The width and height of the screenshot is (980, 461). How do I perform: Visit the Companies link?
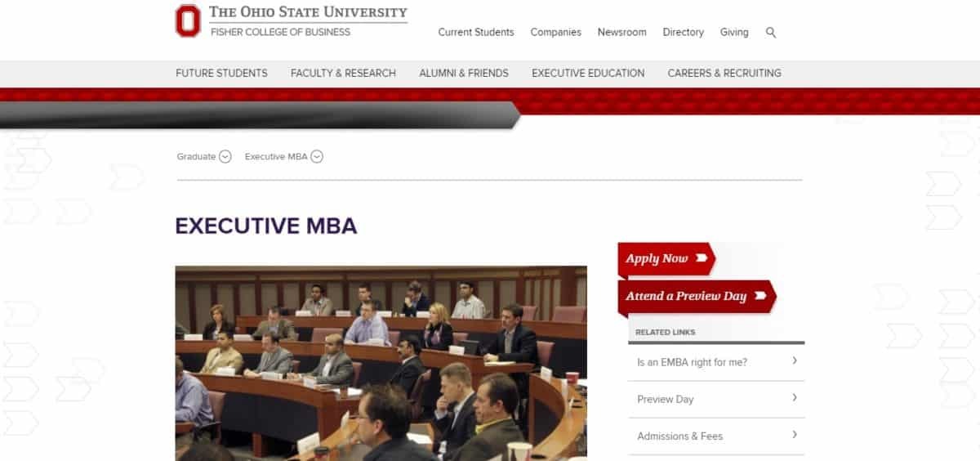pos(556,33)
